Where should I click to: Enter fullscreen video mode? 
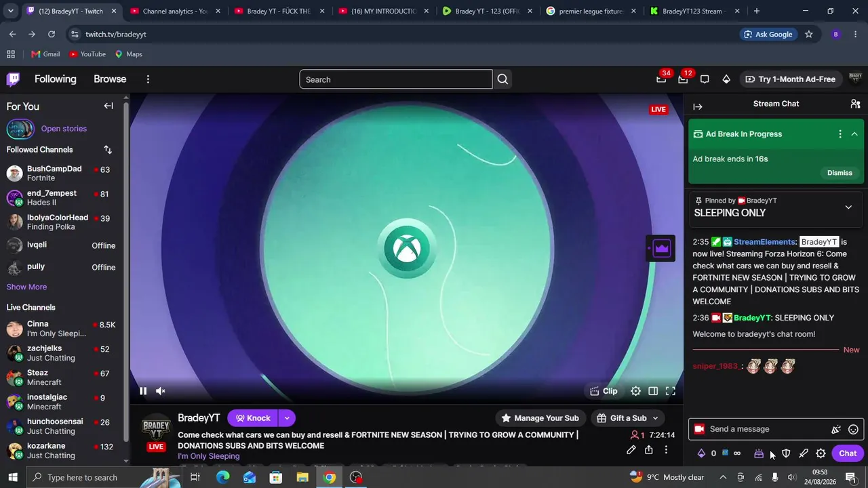671,391
